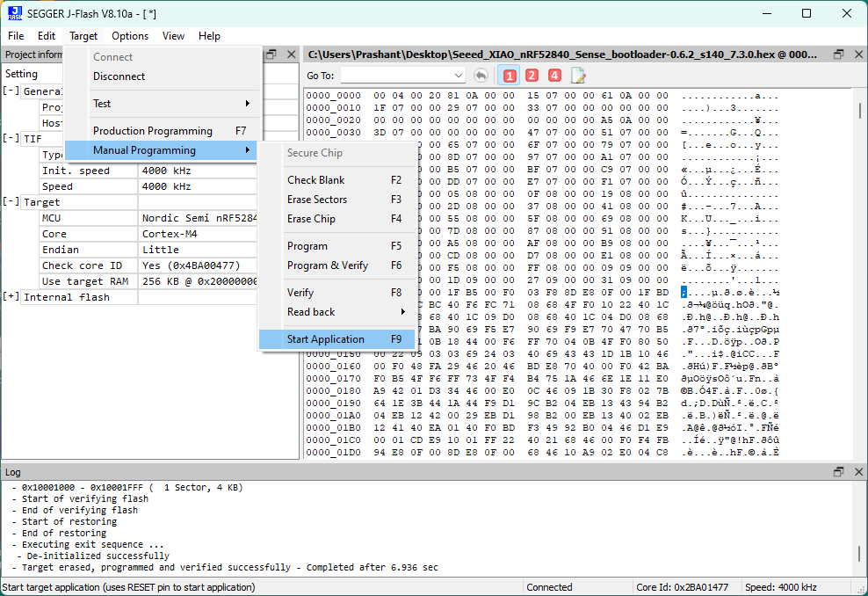Collapse the TIF tree section
Image resolution: width=868 pixels, height=596 pixels.
11,138
